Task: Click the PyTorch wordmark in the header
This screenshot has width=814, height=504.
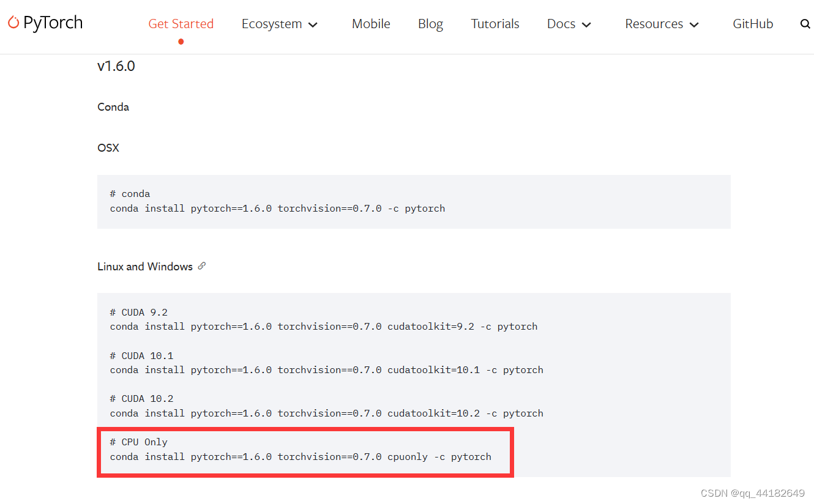Action: [52, 23]
